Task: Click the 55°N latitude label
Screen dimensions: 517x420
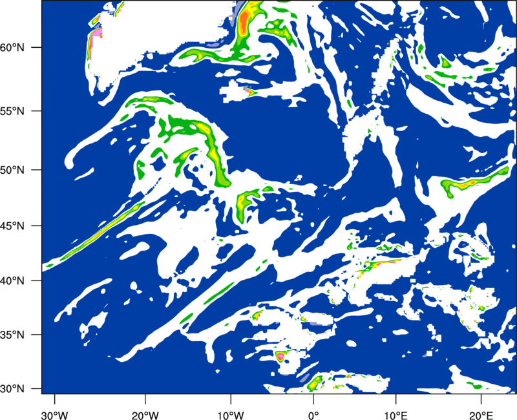Action: pos(12,111)
